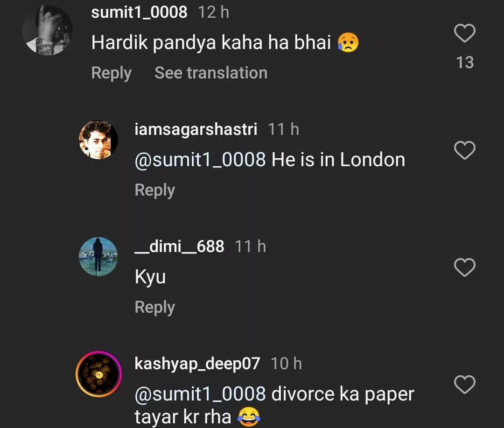Viewport: 504px width, 428px height.
Task: Open kashyap_deep07 username link
Action: [x=197, y=363]
